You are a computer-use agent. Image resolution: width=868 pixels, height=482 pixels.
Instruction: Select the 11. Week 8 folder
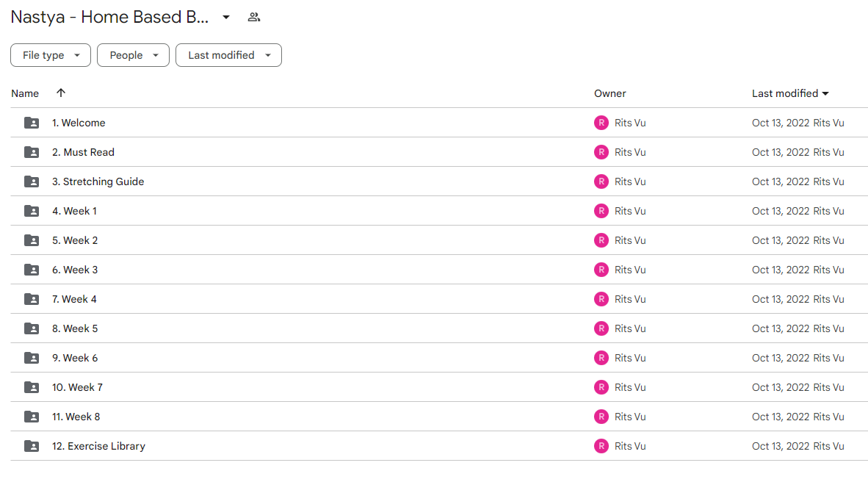tap(439, 417)
